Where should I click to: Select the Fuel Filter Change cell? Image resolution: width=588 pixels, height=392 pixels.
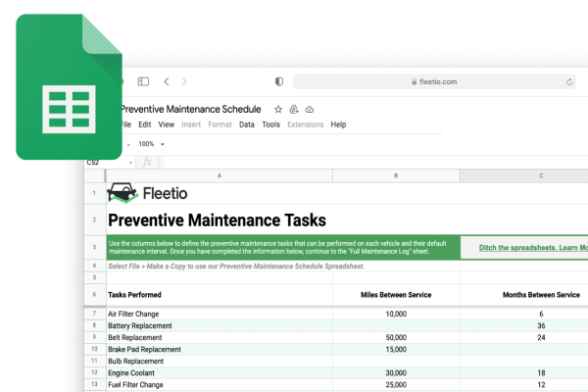coord(220,384)
